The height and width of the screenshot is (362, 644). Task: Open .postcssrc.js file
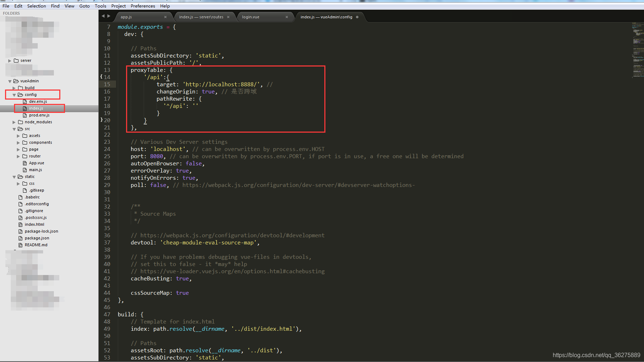point(36,217)
